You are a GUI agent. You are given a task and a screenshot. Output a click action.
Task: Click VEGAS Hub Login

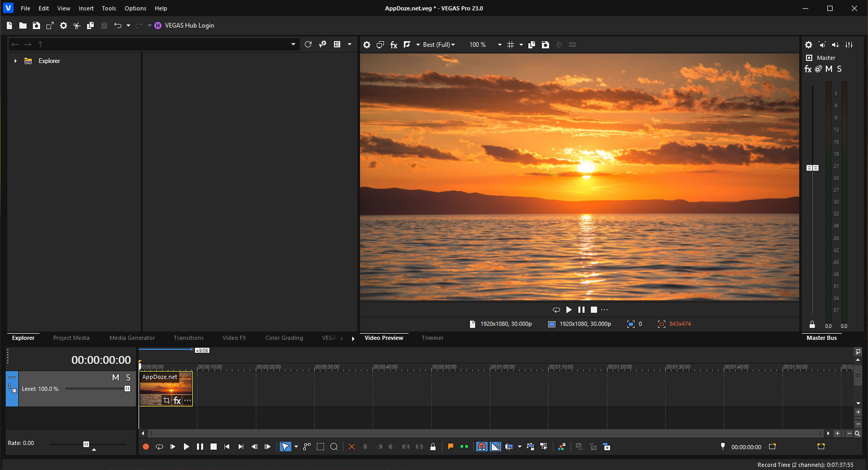(x=189, y=26)
